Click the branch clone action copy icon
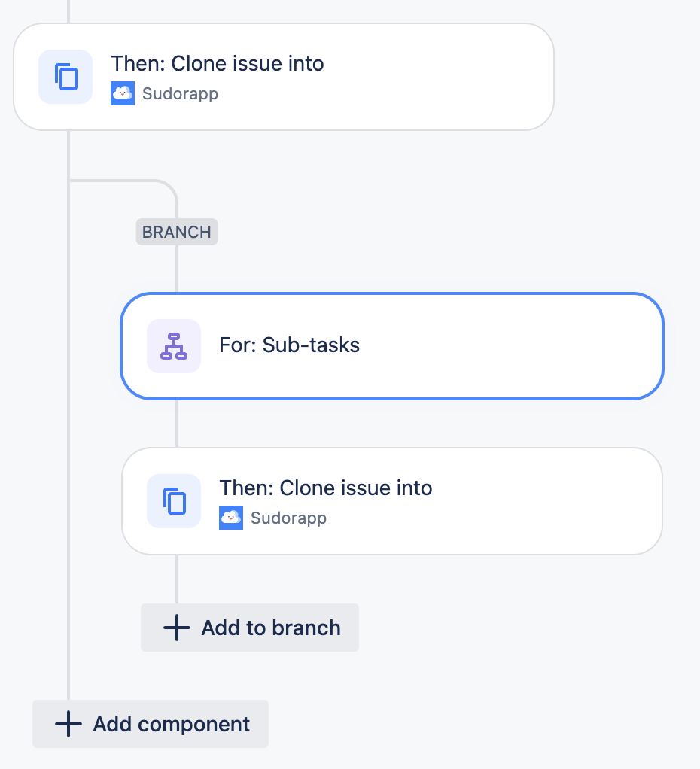The image size is (700, 769). [174, 501]
